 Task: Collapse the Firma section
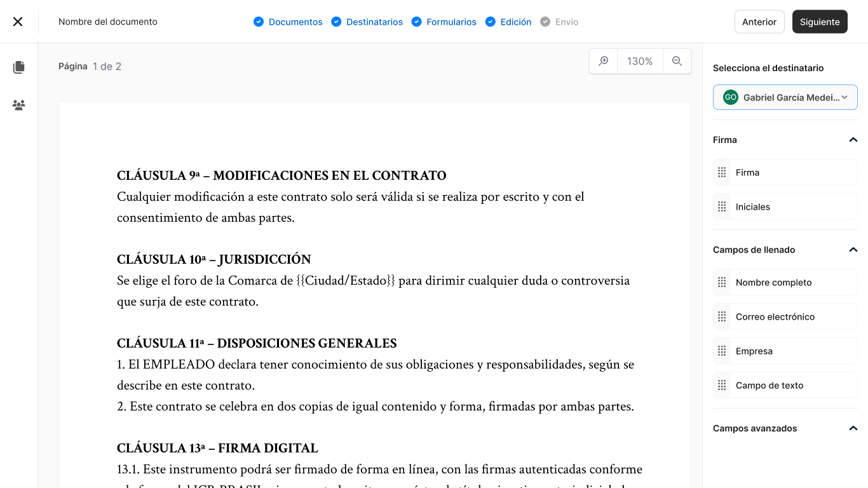click(x=853, y=139)
